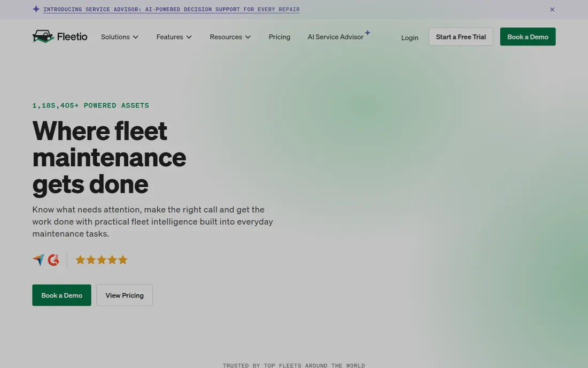Screen dimensions: 588x368
Task: Click the Capterra arrow logo icon
Action: pyautogui.click(x=38, y=259)
